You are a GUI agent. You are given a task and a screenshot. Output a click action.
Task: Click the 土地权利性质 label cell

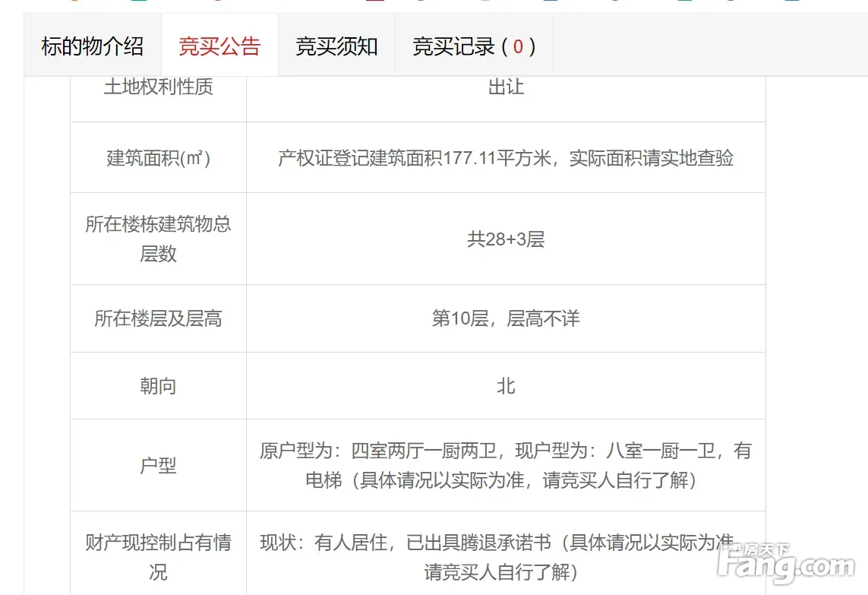158,87
